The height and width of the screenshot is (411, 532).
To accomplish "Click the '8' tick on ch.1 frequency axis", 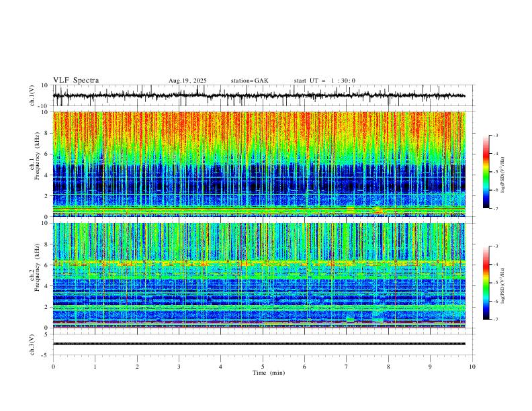I will [46, 133].
